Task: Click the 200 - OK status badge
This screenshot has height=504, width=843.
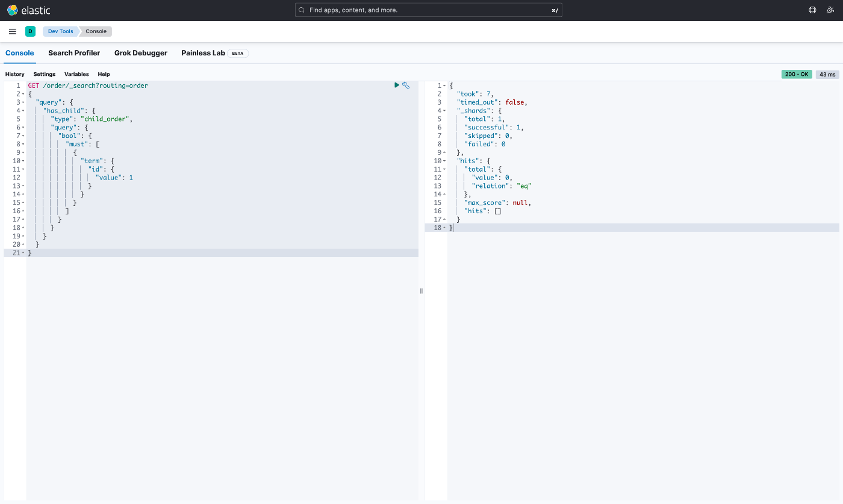Action: point(797,74)
